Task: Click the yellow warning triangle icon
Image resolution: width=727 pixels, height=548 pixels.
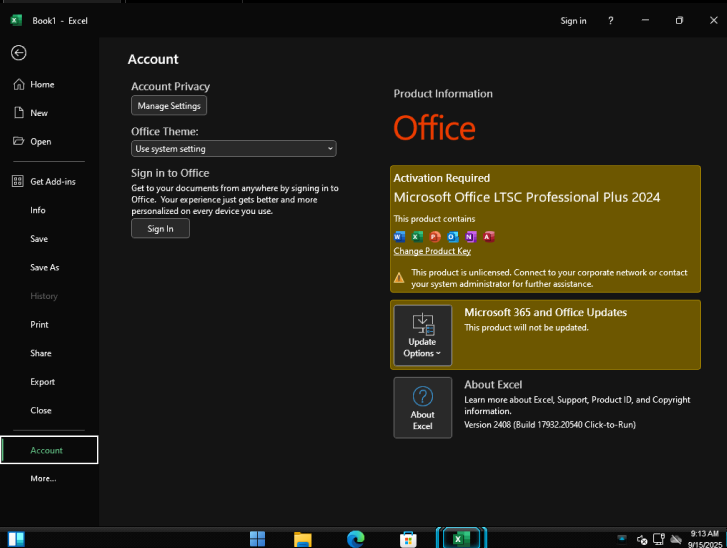Action: click(x=399, y=278)
